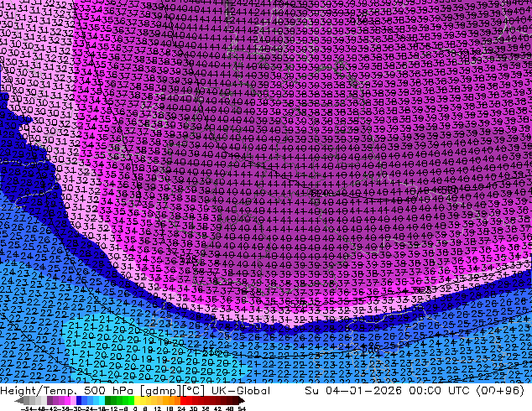Click the "UK-Global" model label
532x411 pixels.
241,391
